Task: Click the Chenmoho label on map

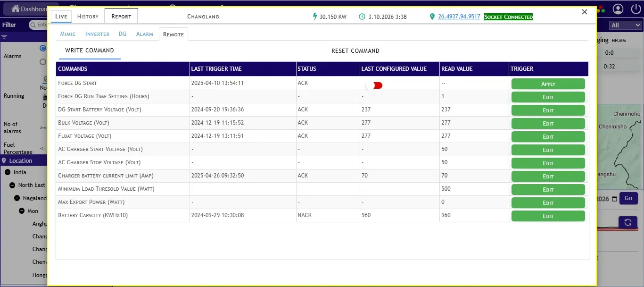Action: (627, 114)
